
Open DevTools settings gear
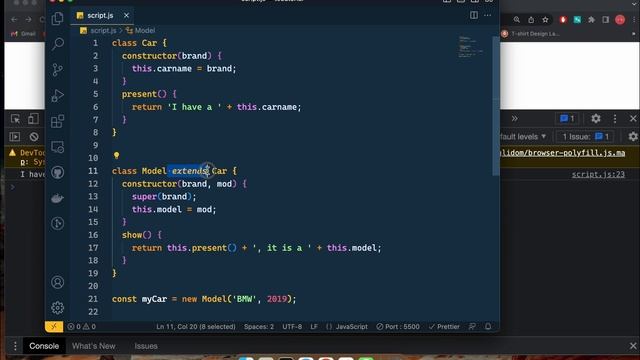596,119
